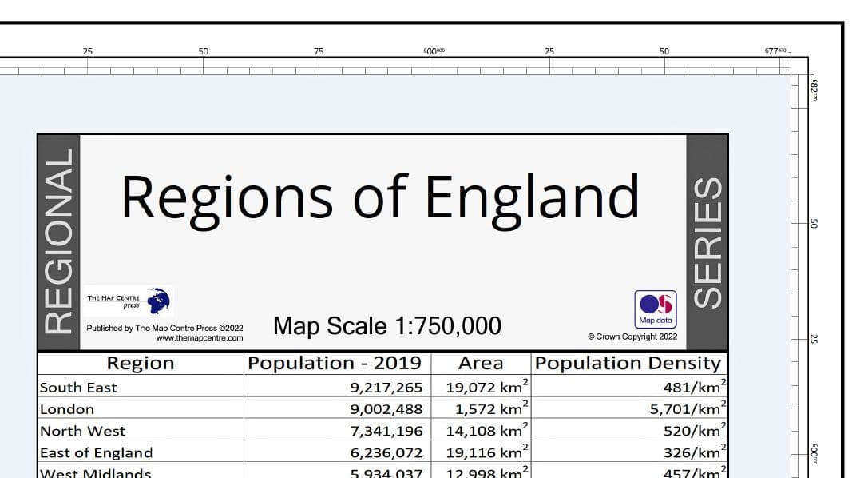
Task: Click the Map Centre Press globe logo
Action: [x=159, y=301]
